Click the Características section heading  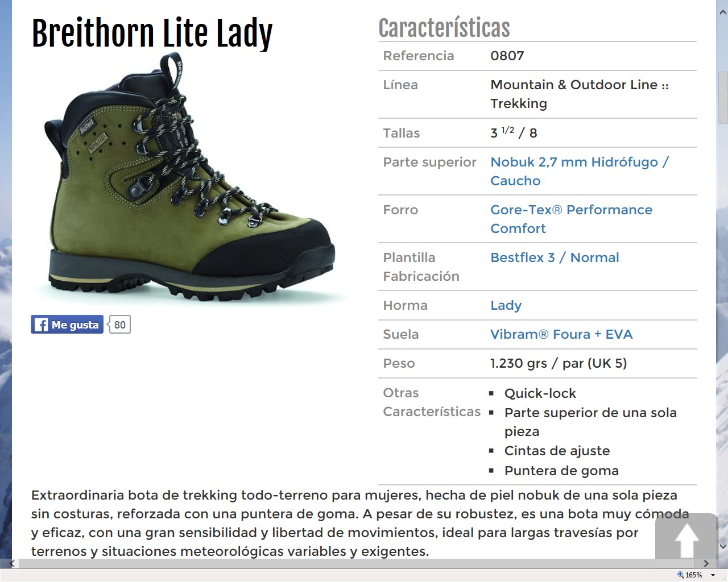[x=444, y=28]
